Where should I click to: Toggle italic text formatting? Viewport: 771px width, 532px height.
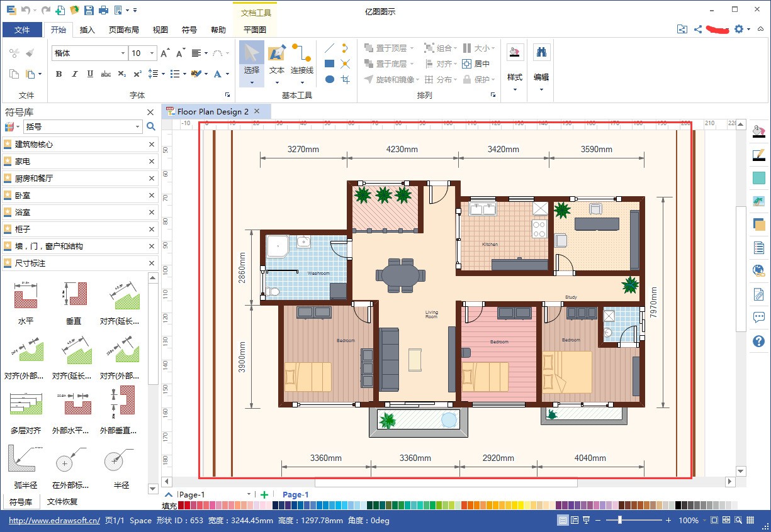75,74
